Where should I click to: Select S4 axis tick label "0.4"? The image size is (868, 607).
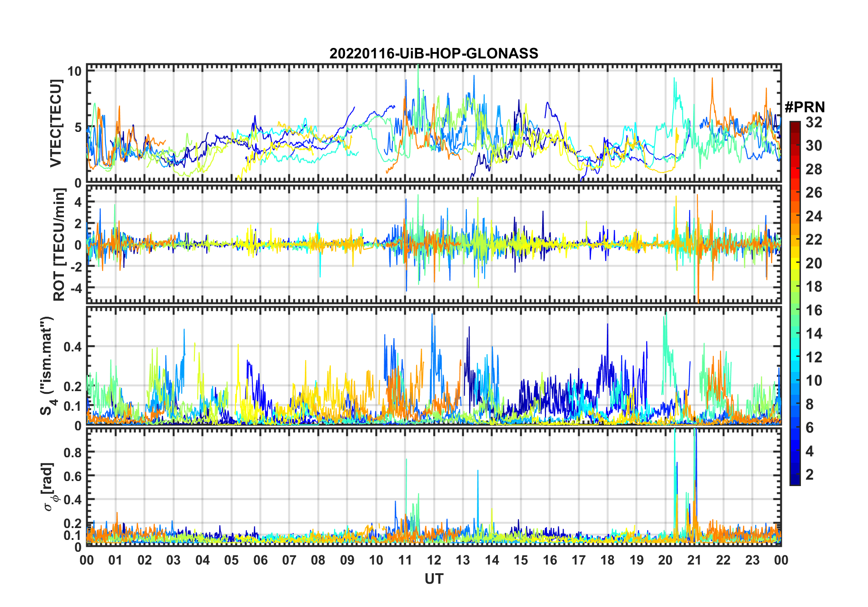coord(73,346)
